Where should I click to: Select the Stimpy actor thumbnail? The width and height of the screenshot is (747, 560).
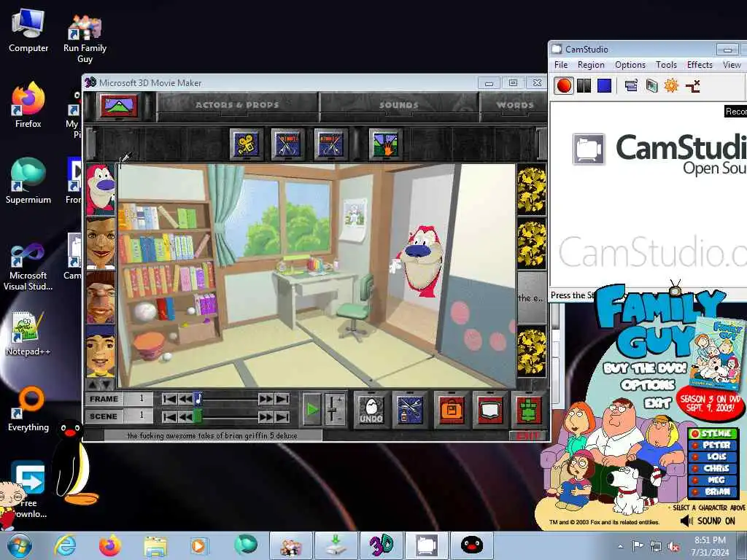[x=101, y=190]
